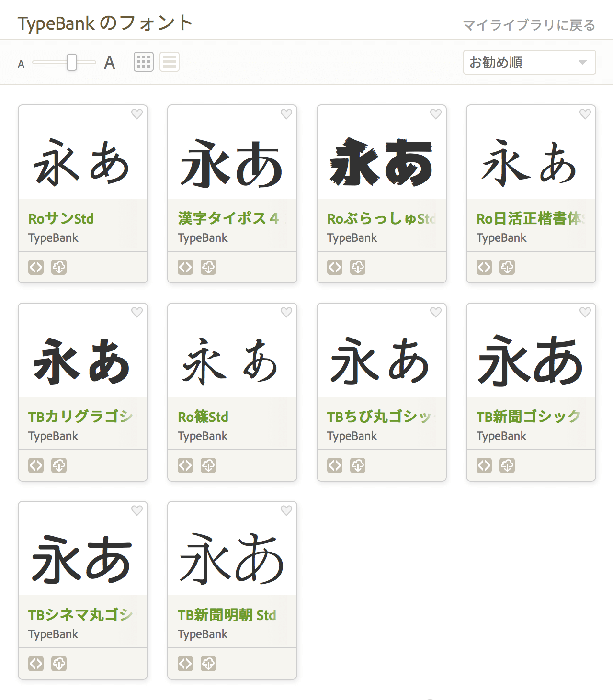Open the TBちび丸ゴシック font name link
Screen dimensions: 613x700
tap(381, 417)
